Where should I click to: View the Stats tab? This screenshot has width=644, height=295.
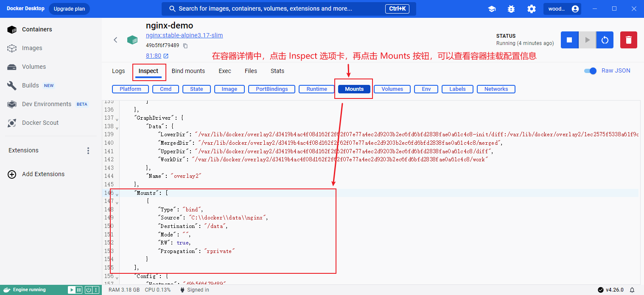coord(277,71)
